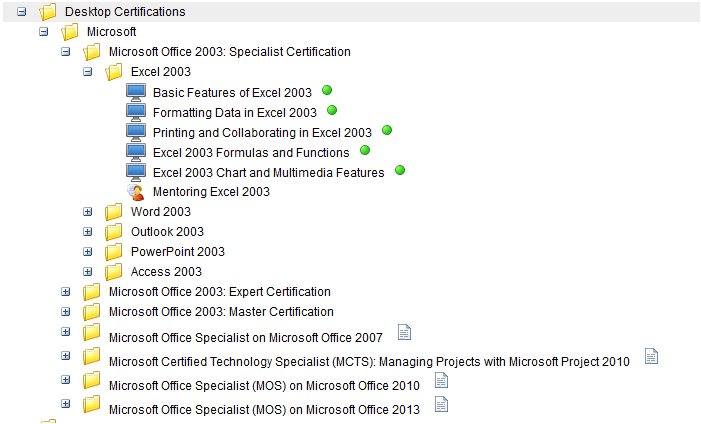The image size is (701, 424).
Task: Click the monitor icon beside Excel 2003 Chart and Multimedia Features
Action: [136, 173]
